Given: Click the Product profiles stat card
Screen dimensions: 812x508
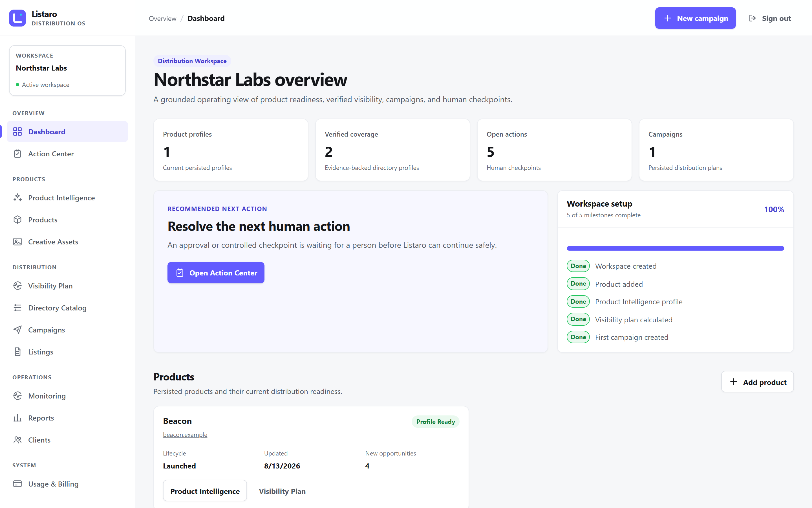Looking at the screenshot, I should [x=231, y=150].
